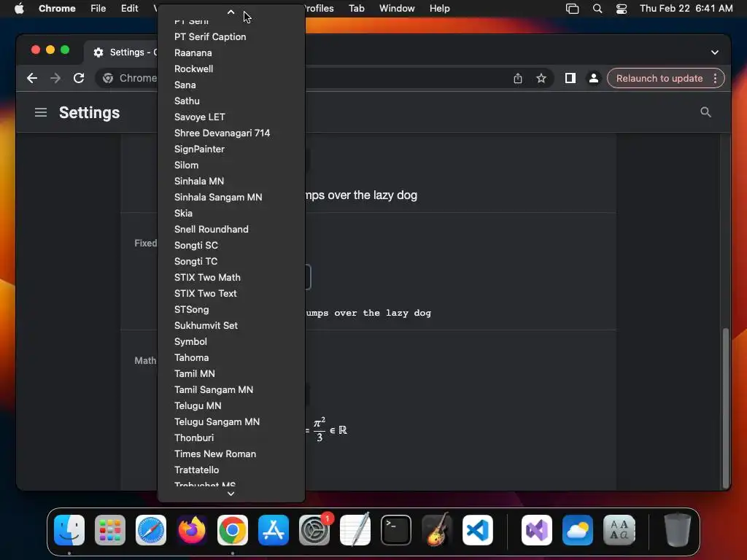Open Terminal from the dock
The height and width of the screenshot is (560, 747).
(x=396, y=530)
